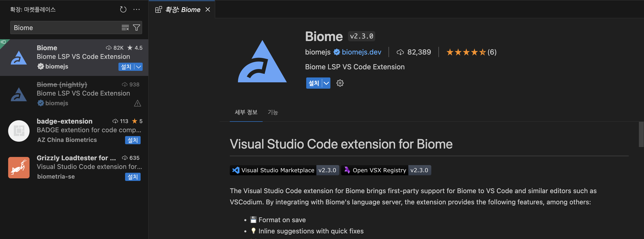Image resolution: width=644 pixels, height=239 pixels.
Task: Open the extension filter funnel icon
Action: pyautogui.click(x=137, y=28)
